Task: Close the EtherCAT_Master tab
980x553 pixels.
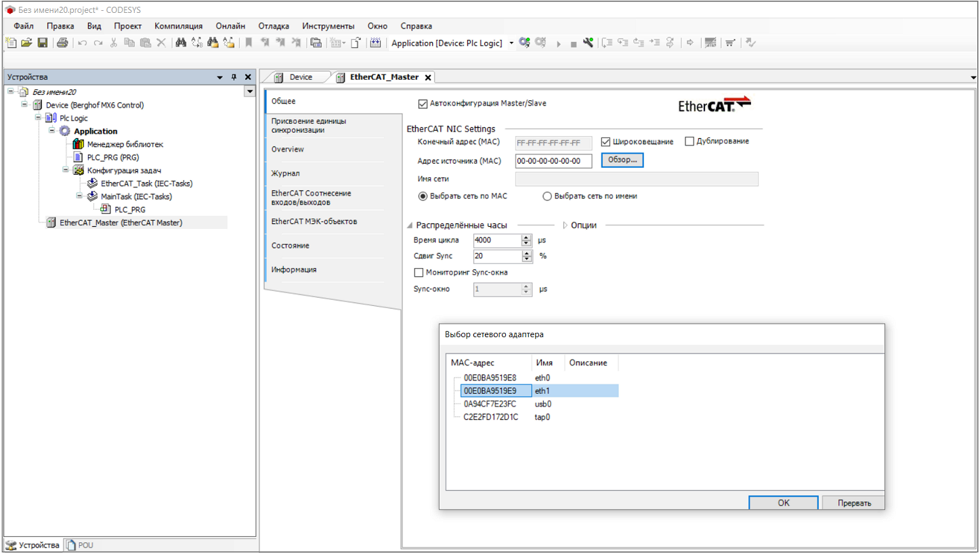Action: coord(427,78)
